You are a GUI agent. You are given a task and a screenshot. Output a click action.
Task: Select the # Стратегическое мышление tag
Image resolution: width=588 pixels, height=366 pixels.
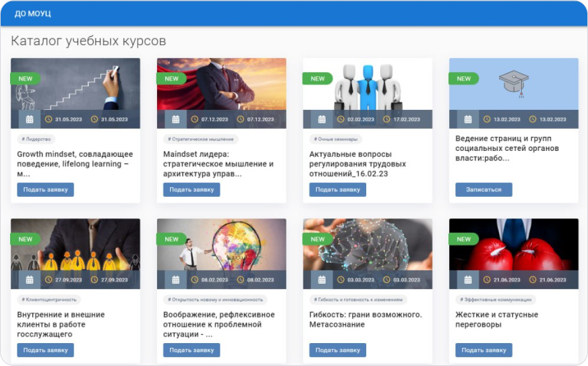(200, 140)
